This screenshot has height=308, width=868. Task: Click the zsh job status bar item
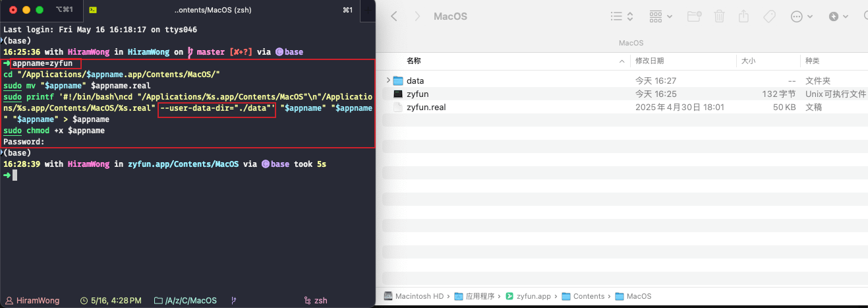(x=316, y=300)
